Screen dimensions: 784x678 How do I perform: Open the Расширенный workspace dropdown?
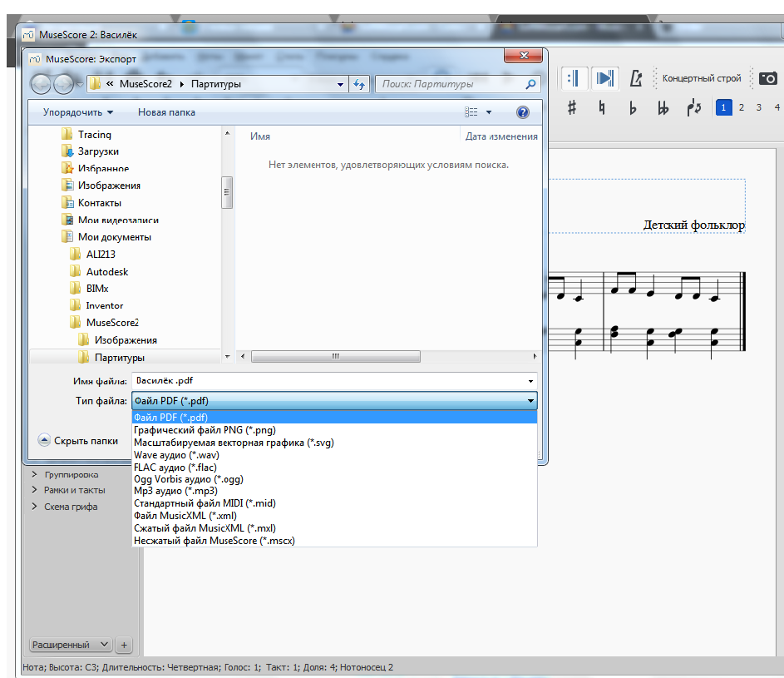point(71,645)
